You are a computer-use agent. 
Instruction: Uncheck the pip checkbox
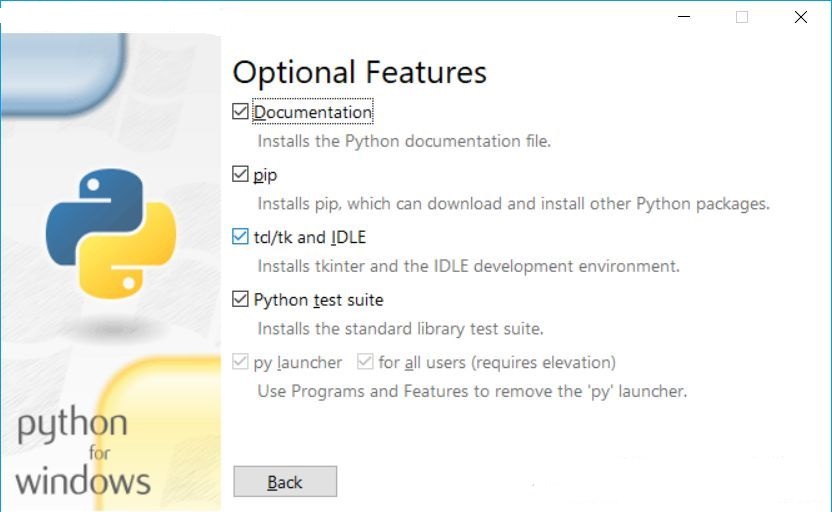coord(240,174)
